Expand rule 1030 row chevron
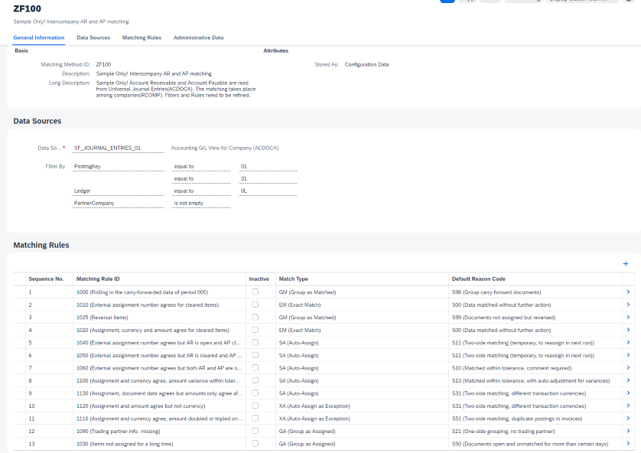Viewport: 641px width, 453px height. (628, 444)
